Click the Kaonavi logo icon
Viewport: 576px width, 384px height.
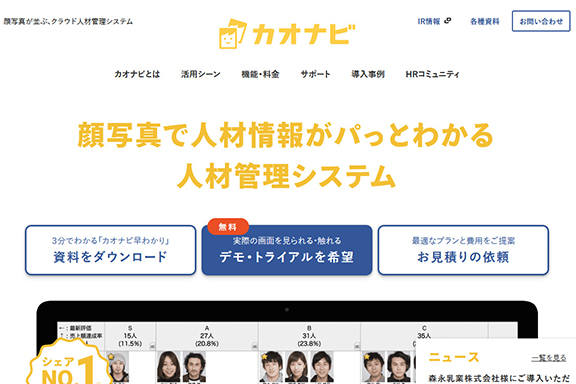(x=233, y=34)
